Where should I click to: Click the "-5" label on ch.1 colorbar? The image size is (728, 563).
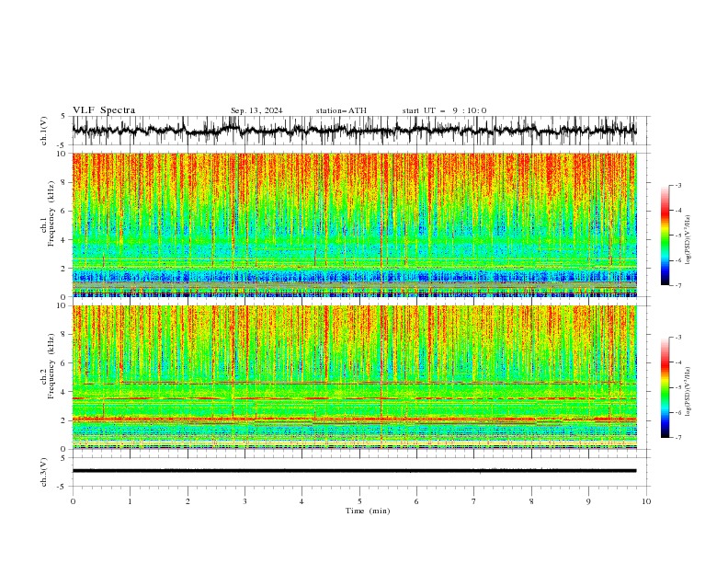click(677, 236)
